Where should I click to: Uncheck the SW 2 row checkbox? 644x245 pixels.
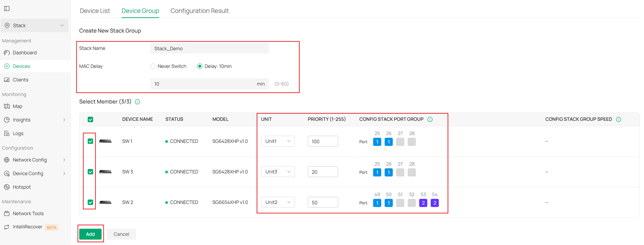90,202
